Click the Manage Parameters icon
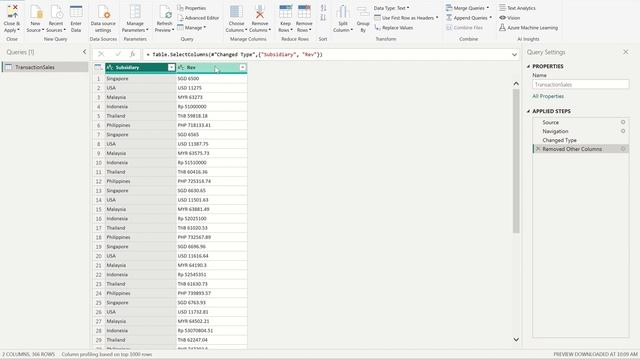The image size is (640, 360). click(x=135, y=12)
